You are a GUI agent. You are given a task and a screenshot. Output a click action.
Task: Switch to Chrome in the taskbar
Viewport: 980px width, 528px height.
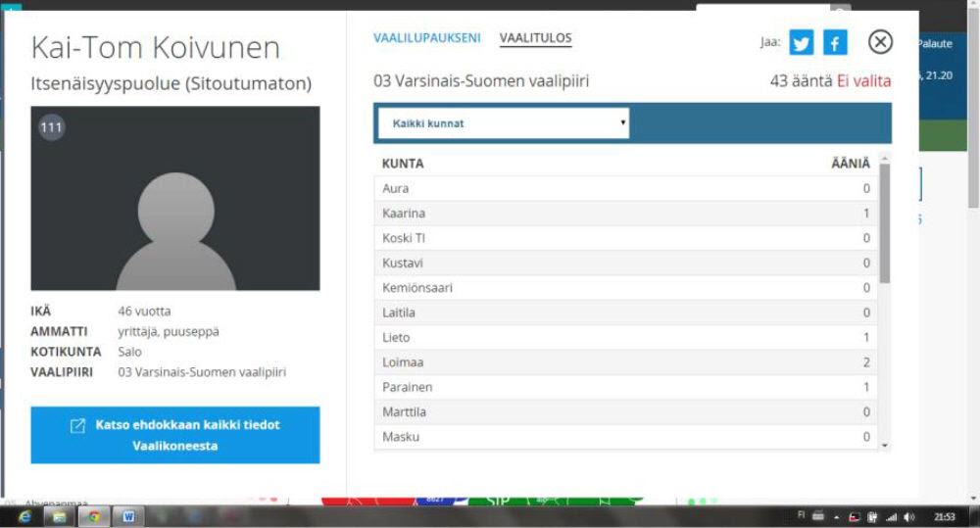pos(94,517)
